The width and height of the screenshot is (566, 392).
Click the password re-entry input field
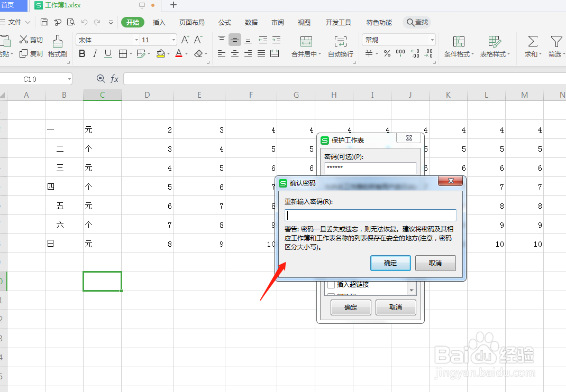pos(370,215)
